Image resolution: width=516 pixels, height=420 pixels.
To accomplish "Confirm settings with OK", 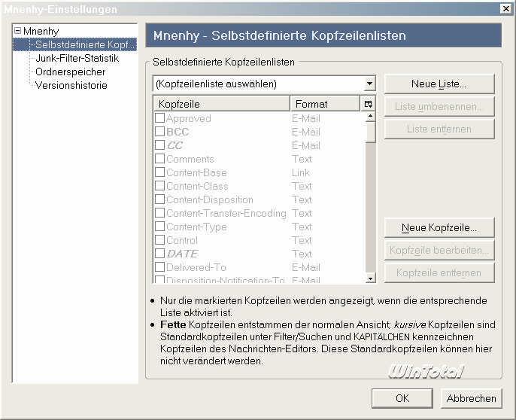I will pyautogui.click(x=402, y=398).
